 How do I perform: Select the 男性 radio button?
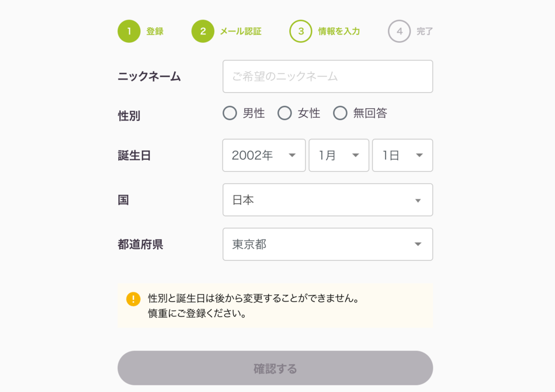pos(230,113)
